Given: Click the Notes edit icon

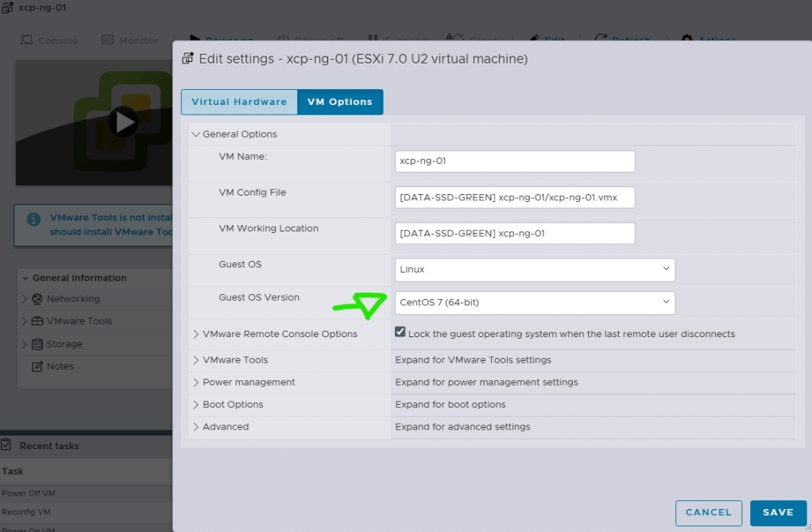Looking at the screenshot, I should pyautogui.click(x=37, y=367).
